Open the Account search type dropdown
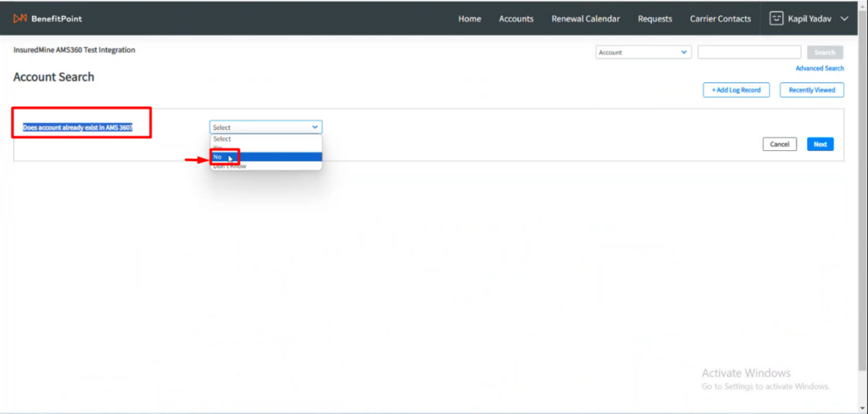 (x=644, y=53)
